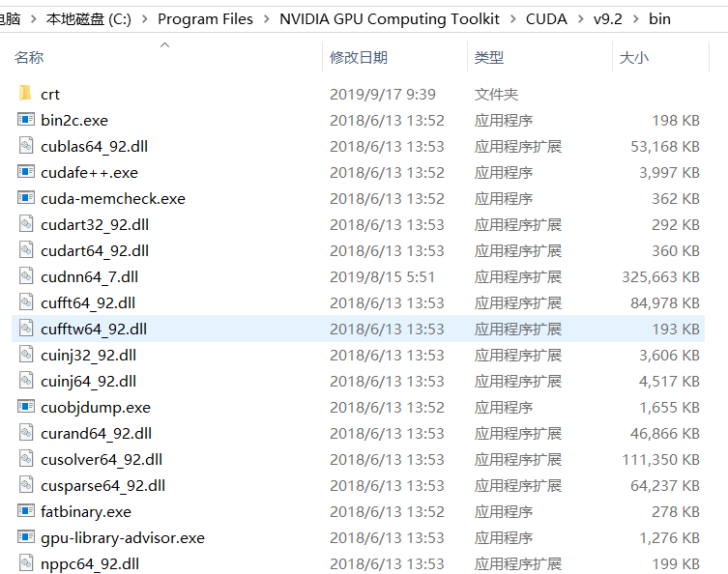This screenshot has height=574, width=728.
Task: Go to the CUDA breadcrumb segment
Action: coord(546,19)
